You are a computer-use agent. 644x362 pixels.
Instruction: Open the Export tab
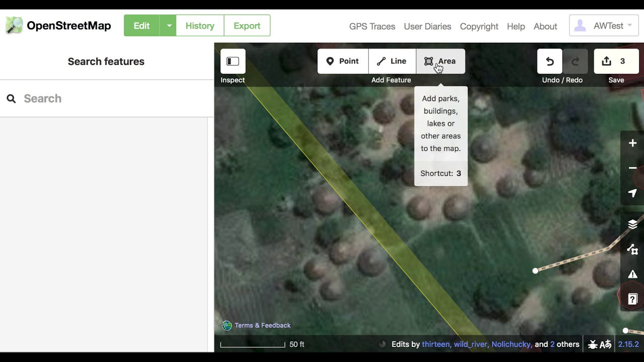tap(247, 26)
